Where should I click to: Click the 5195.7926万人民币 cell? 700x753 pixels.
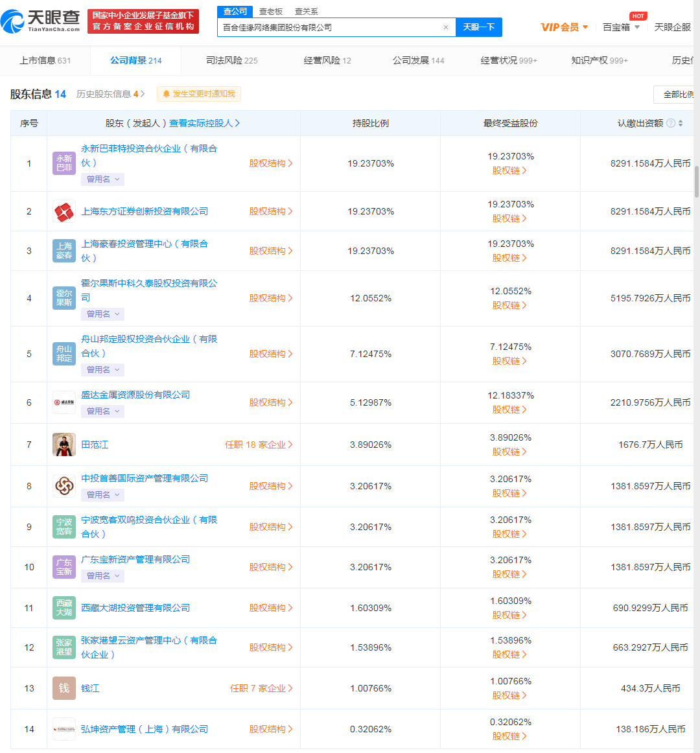tap(651, 298)
